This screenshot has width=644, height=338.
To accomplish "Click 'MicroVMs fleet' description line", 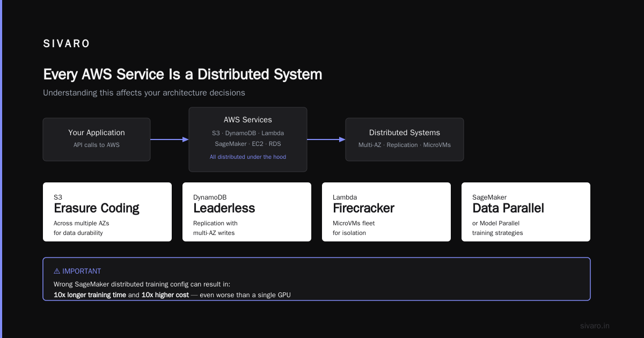I will [354, 223].
